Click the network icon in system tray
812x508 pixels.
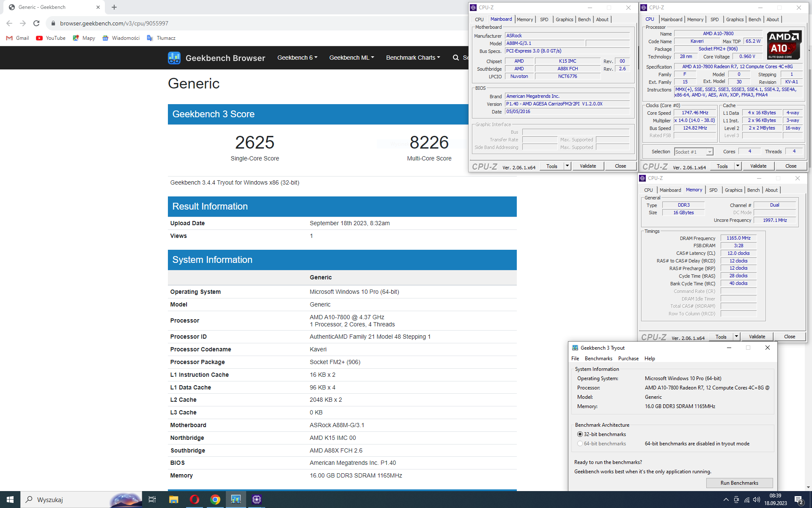pyautogui.click(x=746, y=500)
